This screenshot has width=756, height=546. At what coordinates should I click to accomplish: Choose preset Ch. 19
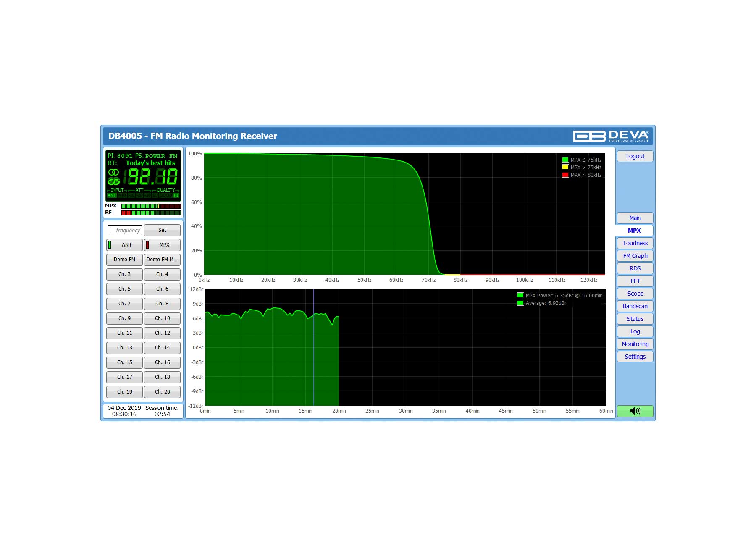(x=124, y=392)
